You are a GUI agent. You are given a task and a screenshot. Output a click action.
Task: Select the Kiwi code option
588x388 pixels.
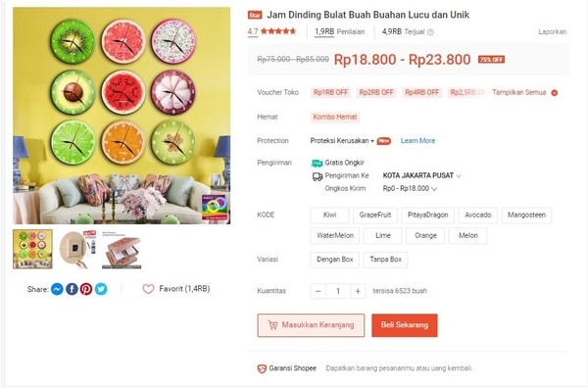pyautogui.click(x=329, y=216)
